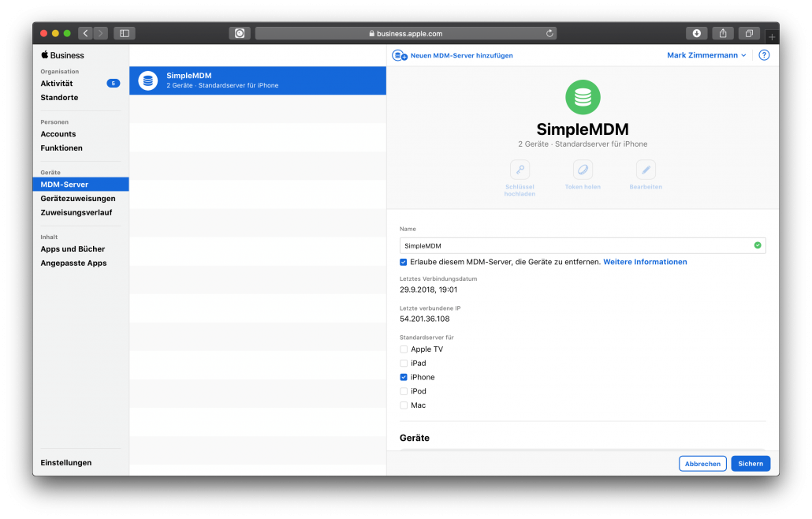Uncheck the iPhone default server checkbox
Viewport: 812px width, 519px height.
click(x=404, y=378)
